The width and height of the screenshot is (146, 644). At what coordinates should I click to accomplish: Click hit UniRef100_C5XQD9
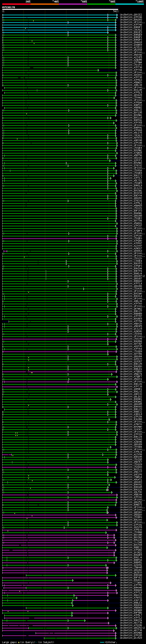(131, 352)
